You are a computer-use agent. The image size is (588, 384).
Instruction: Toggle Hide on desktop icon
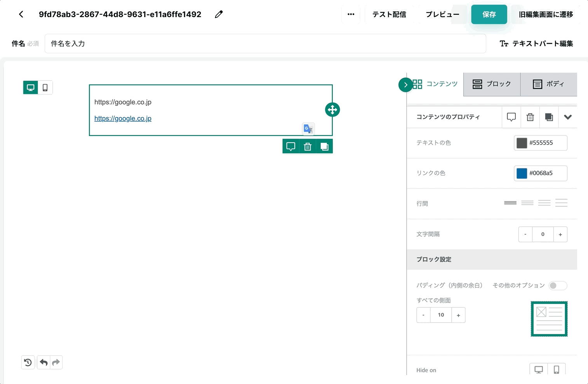tap(539, 370)
